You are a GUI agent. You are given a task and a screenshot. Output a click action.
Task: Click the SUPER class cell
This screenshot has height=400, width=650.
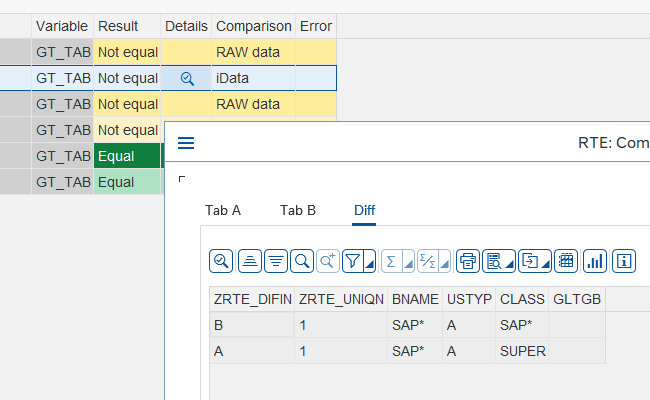[x=521, y=351]
